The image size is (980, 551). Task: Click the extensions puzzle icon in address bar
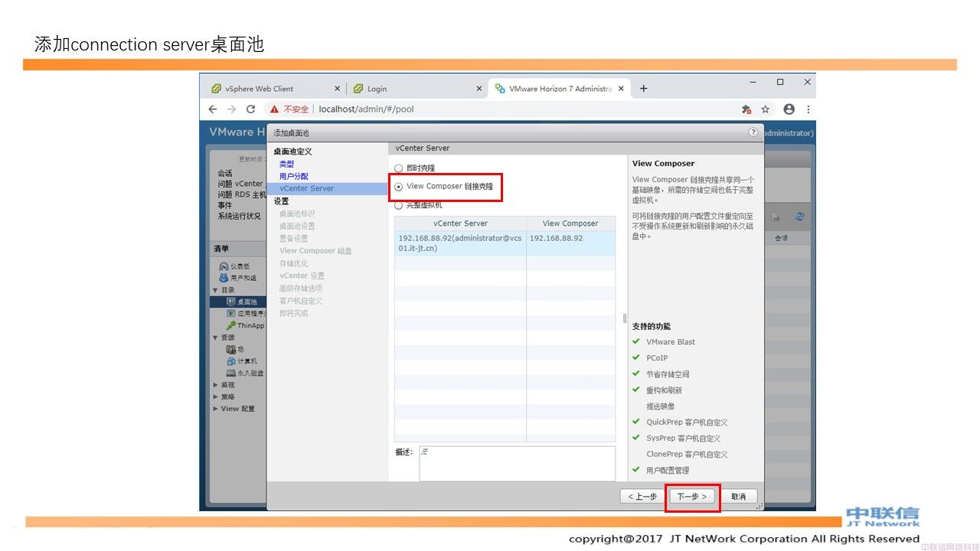746,109
